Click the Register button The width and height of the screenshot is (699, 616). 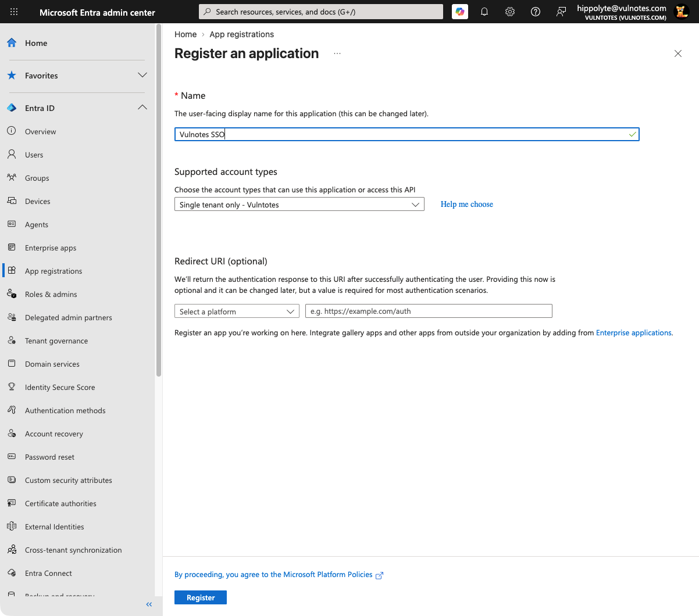pyautogui.click(x=201, y=597)
